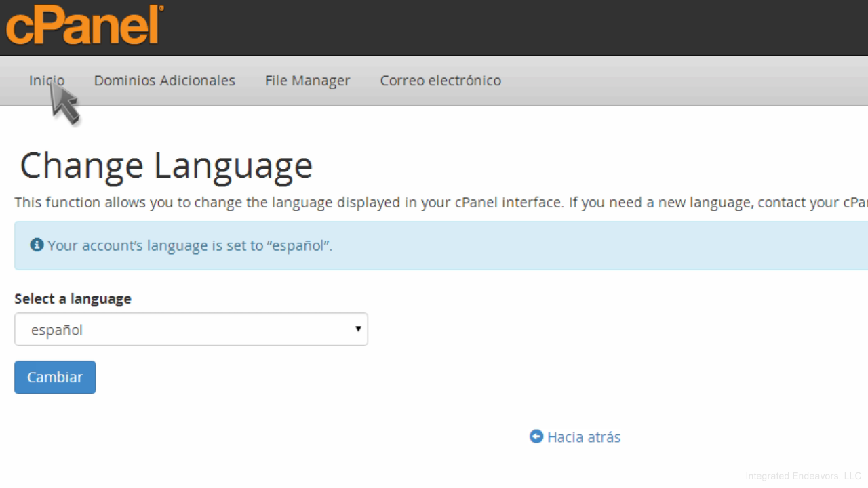Open File Manager from navigation bar

307,81
